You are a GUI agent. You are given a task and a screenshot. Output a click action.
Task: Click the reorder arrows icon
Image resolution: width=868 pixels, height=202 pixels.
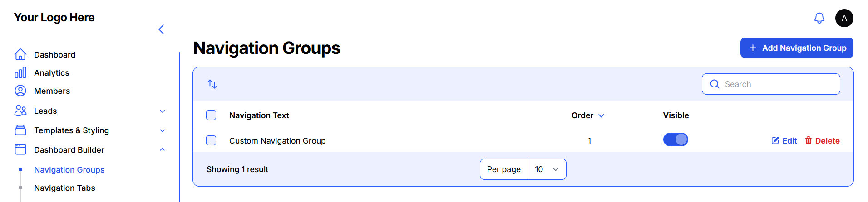coord(212,84)
